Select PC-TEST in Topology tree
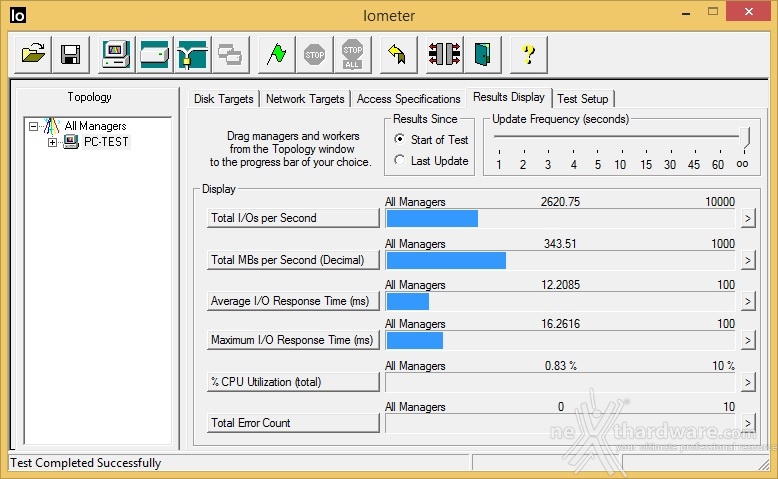 (106, 142)
